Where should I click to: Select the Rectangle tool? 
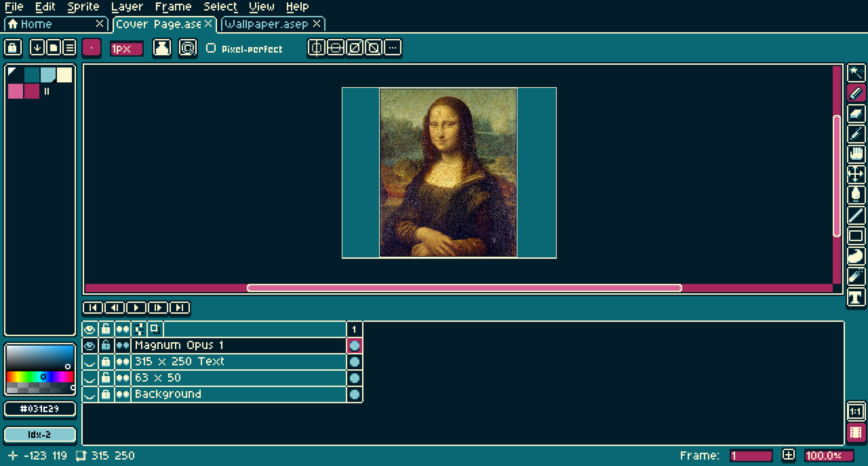[x=855, y=236]
